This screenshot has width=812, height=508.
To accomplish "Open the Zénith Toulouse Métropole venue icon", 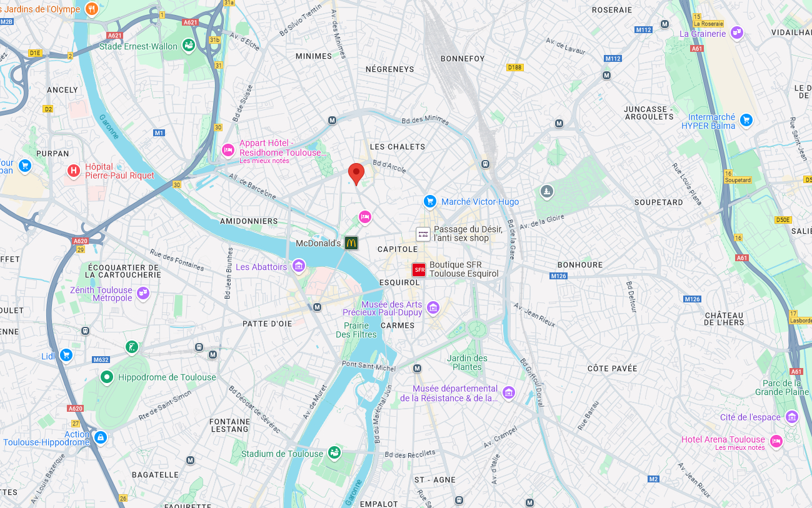I will 143,293.
